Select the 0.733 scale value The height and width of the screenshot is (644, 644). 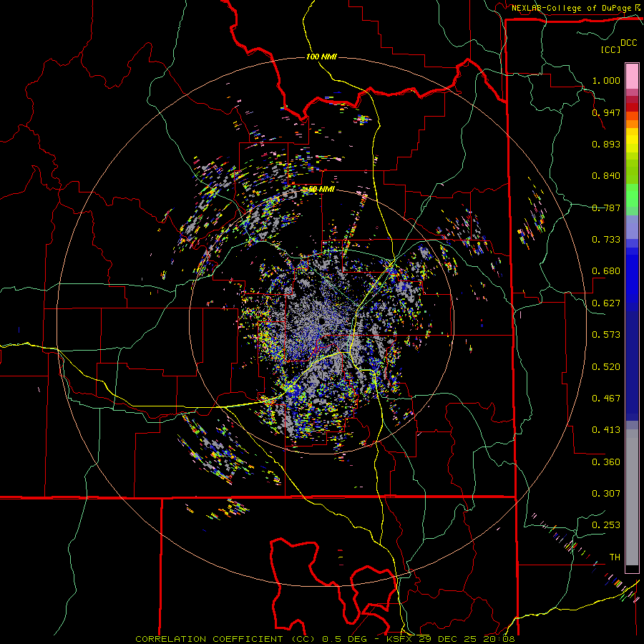point(606,240)
